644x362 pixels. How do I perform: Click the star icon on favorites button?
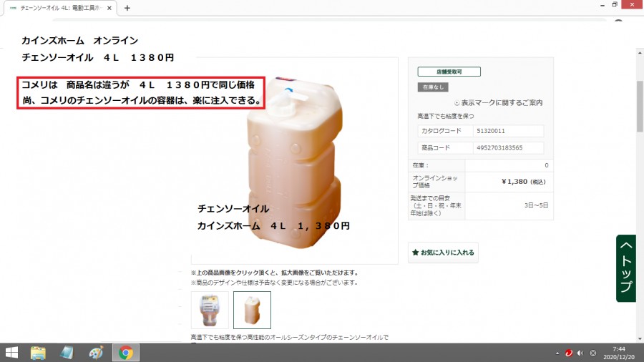[415, 253]
